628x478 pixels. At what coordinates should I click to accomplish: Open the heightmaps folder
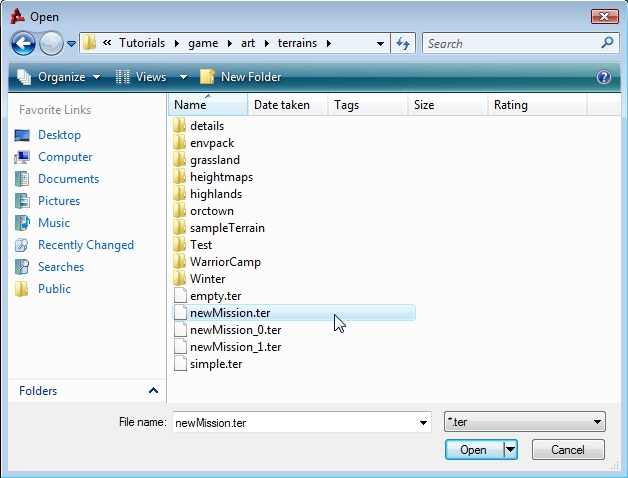(x=221, y=177)
